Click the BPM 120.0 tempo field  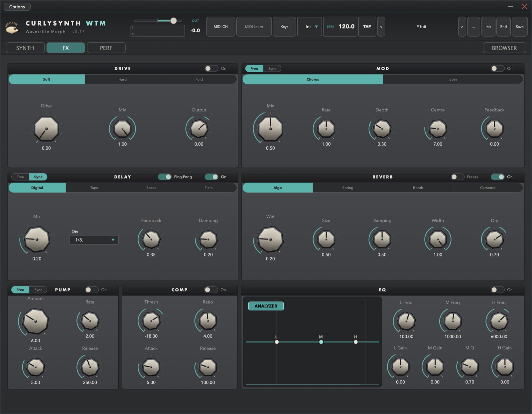(340, 27)
